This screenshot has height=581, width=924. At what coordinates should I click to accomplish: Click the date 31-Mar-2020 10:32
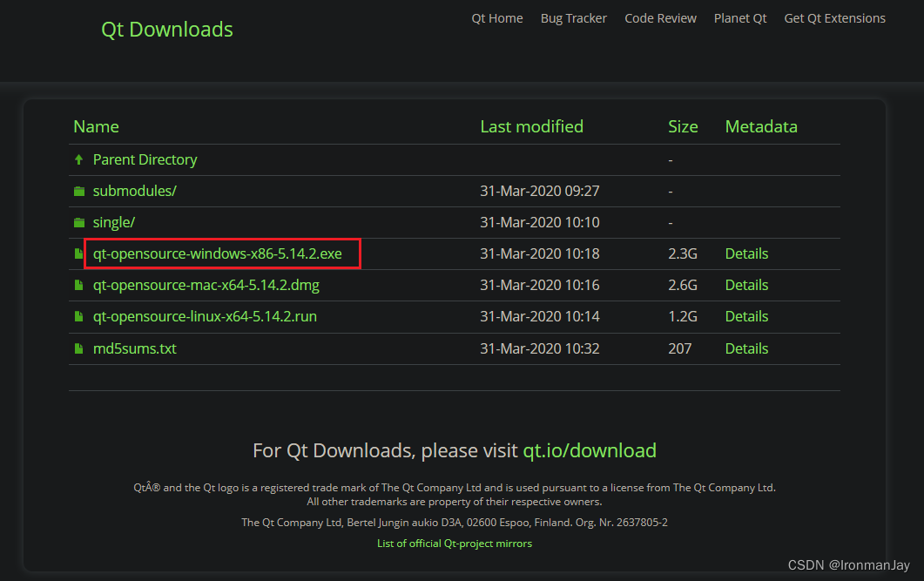coord(539,348)
